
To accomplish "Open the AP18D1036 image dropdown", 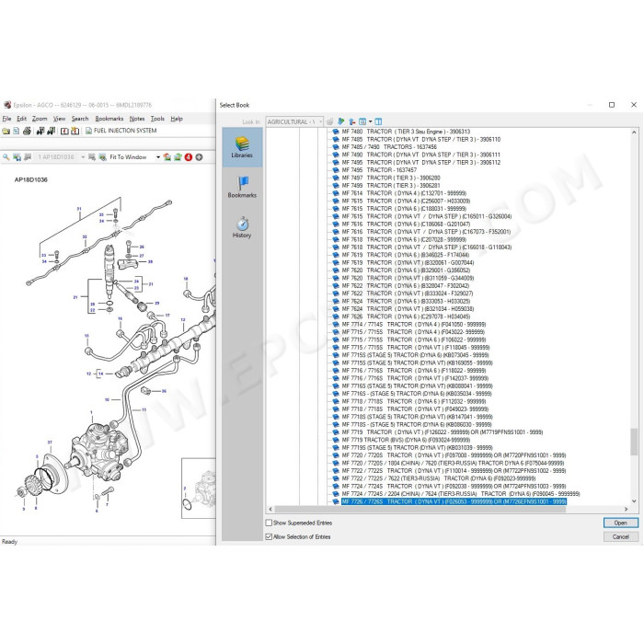I will 83,157.
